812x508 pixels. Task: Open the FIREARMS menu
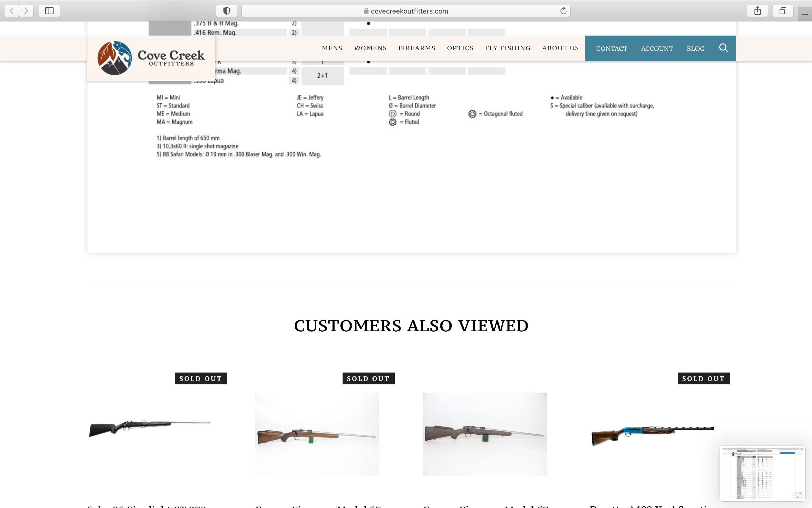point(417,48)
